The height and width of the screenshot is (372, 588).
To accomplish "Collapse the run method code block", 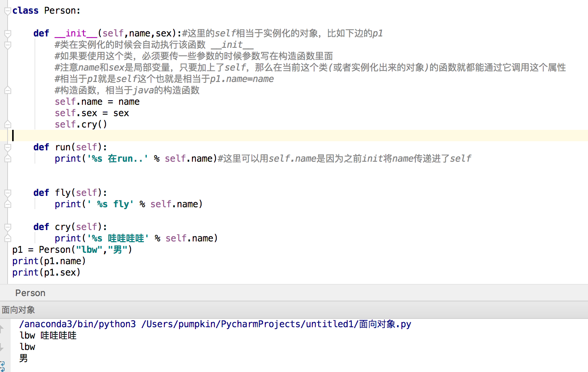I will pyautogui.click(x=8, y=147).
